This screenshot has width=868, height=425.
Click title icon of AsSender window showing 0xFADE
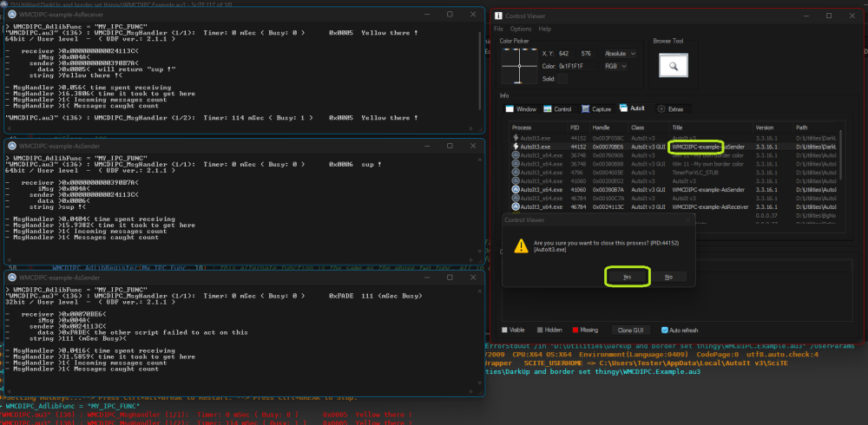(13, 278)
